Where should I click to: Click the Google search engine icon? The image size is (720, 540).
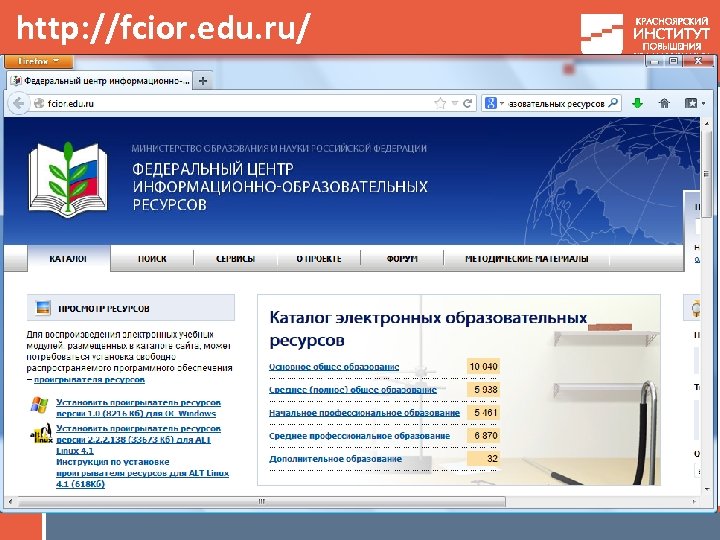tap(490, 104)
